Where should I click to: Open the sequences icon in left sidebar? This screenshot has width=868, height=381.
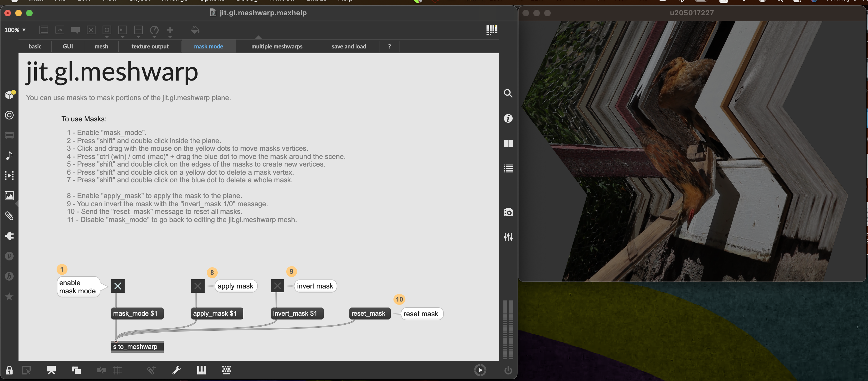[10, 175]
